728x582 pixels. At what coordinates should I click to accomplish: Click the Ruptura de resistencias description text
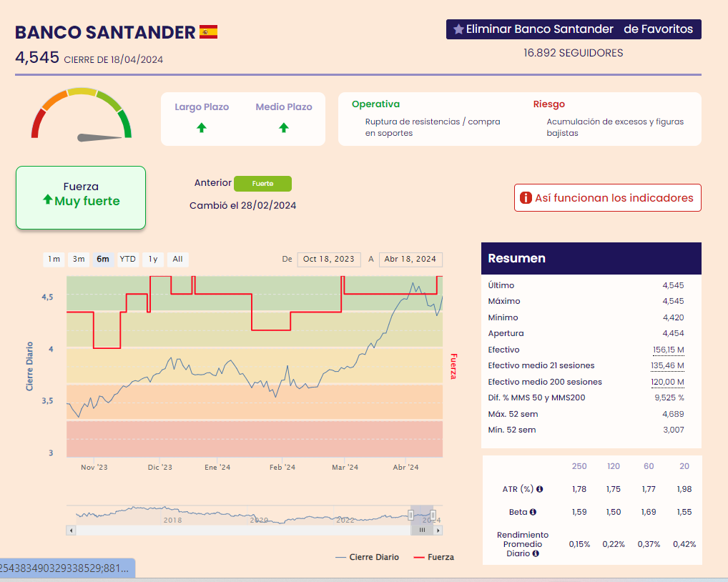pos(432,127)
